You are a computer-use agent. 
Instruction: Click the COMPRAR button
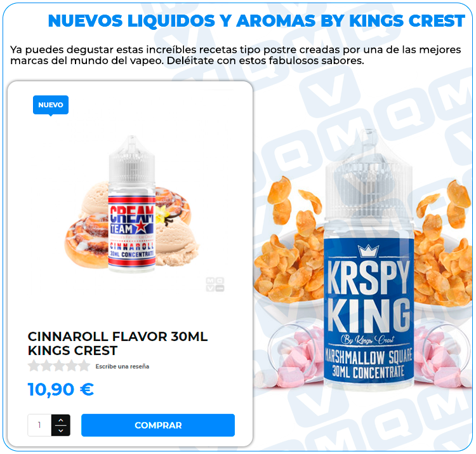(x=158, y=425)
